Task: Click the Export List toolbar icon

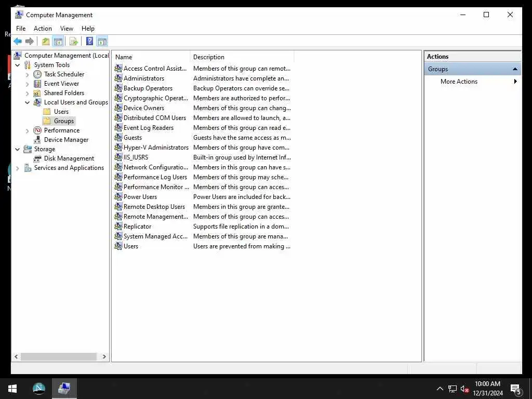Action: [x=74, y=42]
